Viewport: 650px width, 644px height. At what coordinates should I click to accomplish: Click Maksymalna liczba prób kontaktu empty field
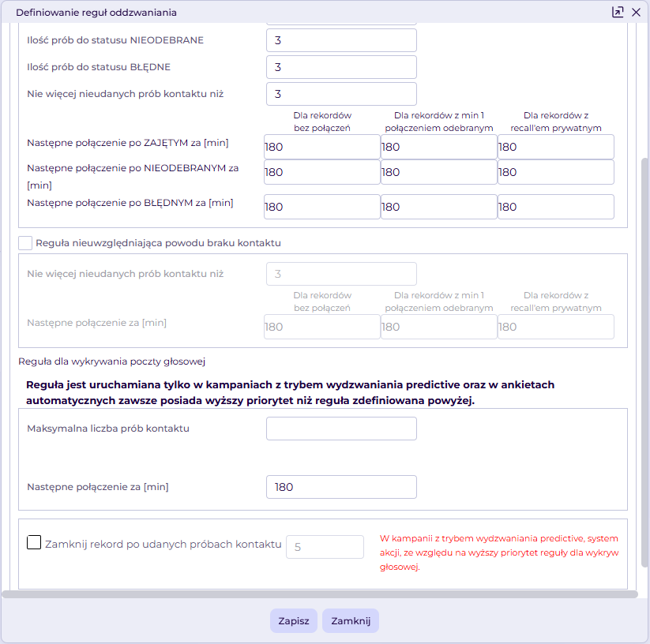pyautogui.click(x=341, y=429)
